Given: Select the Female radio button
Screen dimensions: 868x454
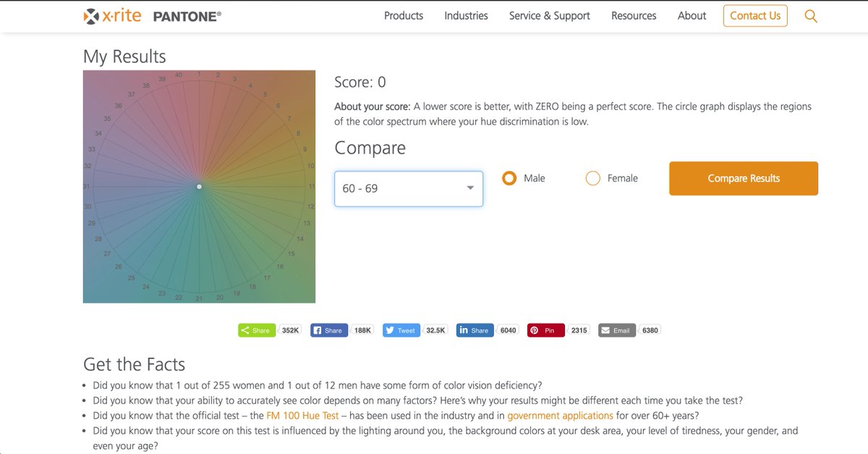Looking at the screenshot, I should tap(593, 178).
